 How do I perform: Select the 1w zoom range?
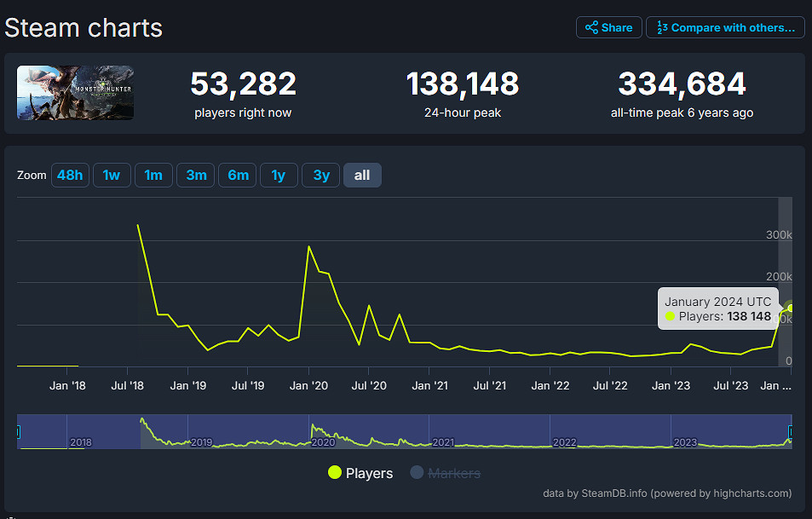click(x=112, y=175)
